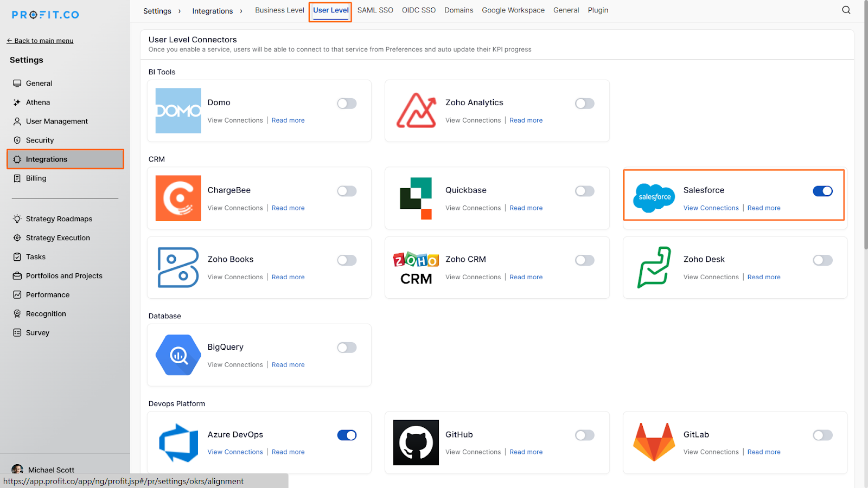Click the Zoho Analytics logo
The image size is (868, 488).
coord(416,111)
